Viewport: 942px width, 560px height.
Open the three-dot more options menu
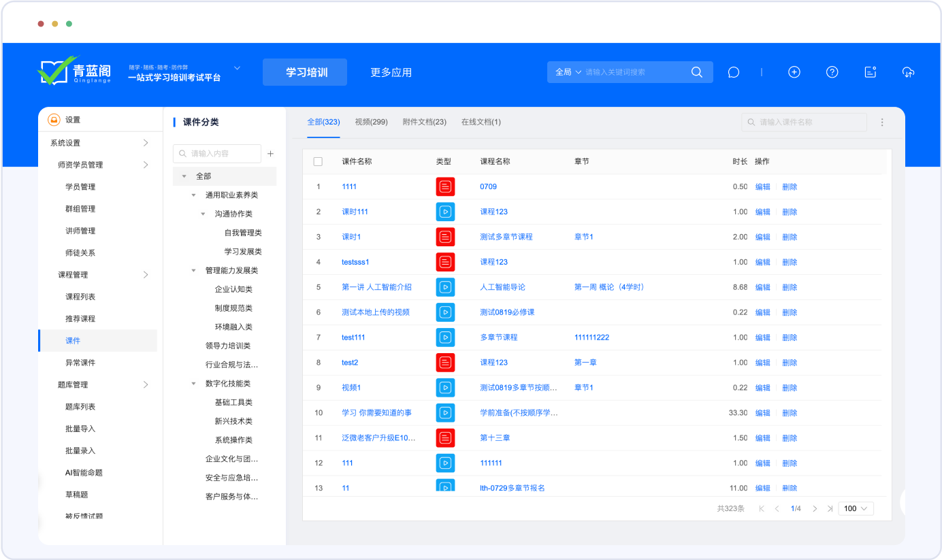[x=882, y=122]
